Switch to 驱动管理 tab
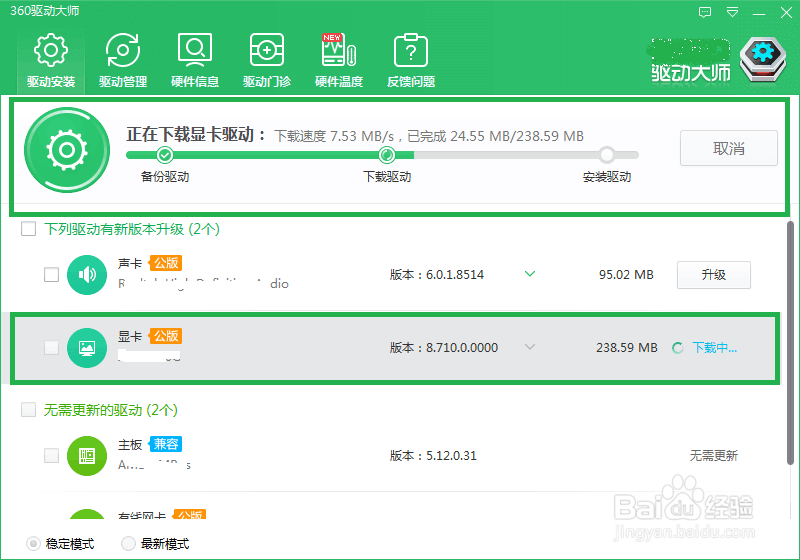 pyautogui.click(x=123, y=61)
